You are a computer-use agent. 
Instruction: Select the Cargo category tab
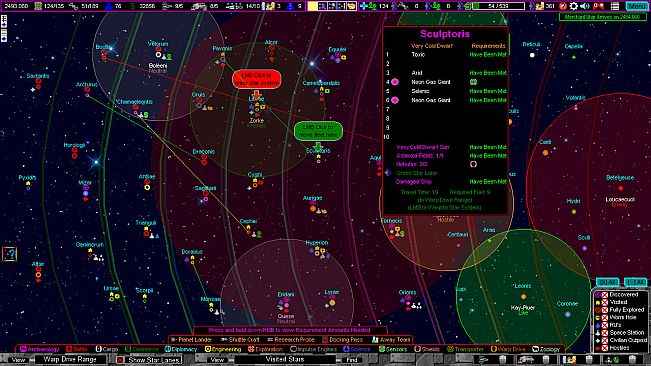[x=107, y=349]
